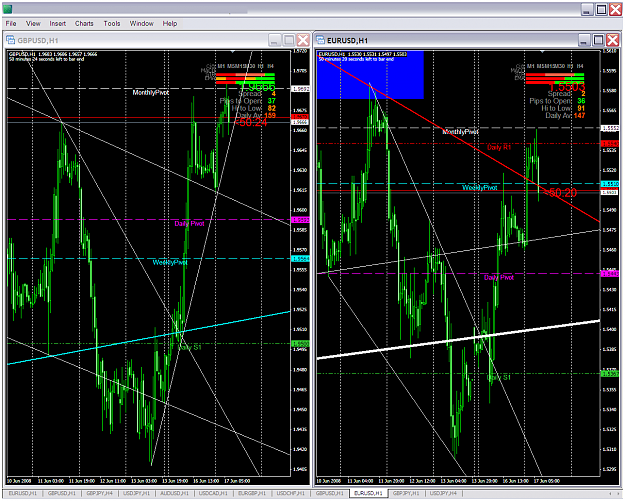This screenshot has width=625, height=501.
Task: Select the Daily Pivot label in EURUSD chart
Action: (499, 277)
